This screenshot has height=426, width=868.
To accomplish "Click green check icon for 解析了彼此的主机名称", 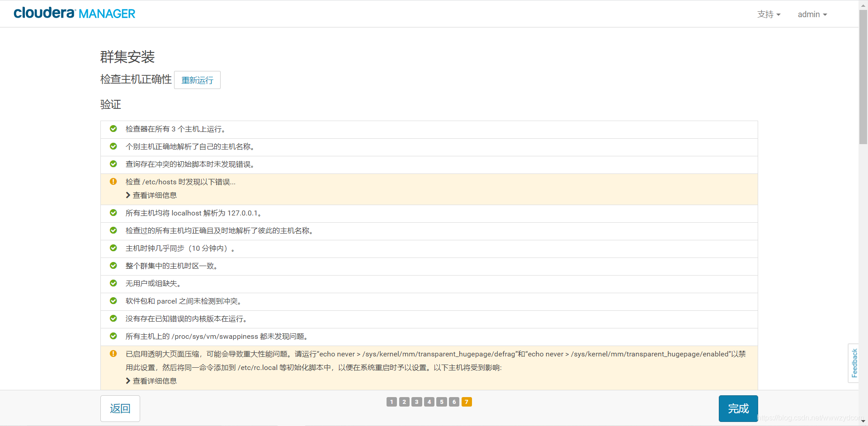I will (113, 230).
